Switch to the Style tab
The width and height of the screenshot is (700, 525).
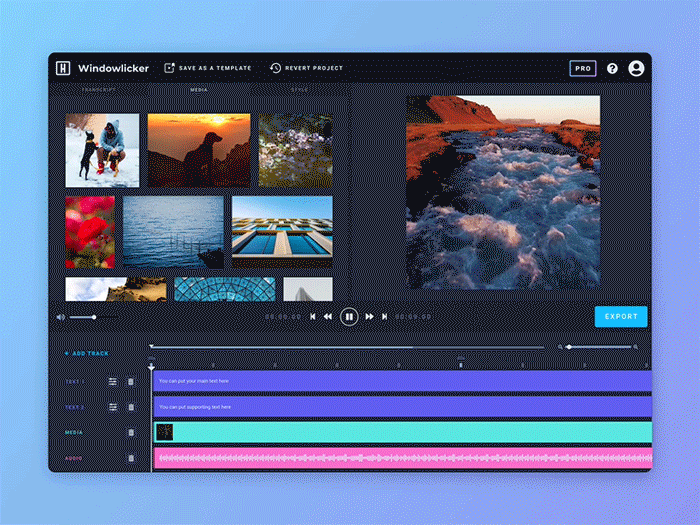(x=300, y=91)
